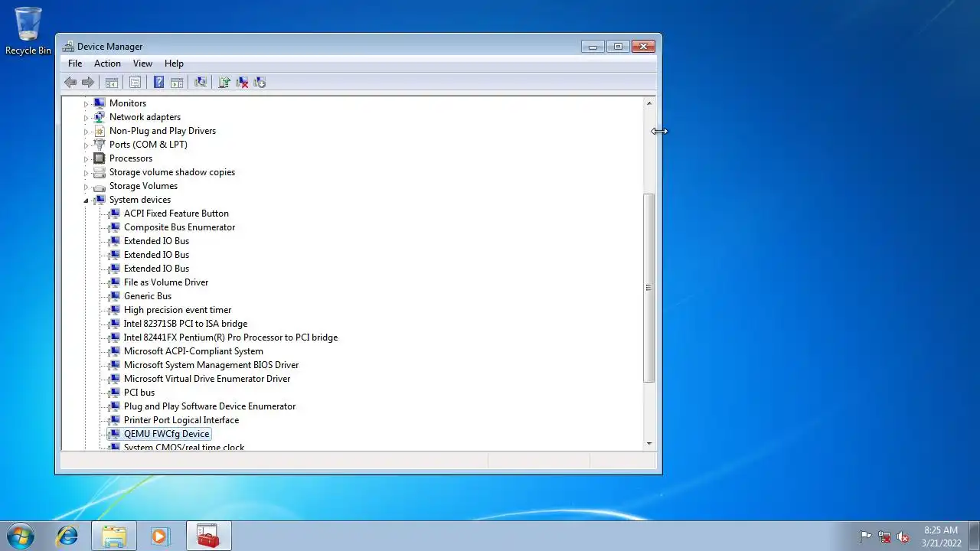
Task: Select QEMU FWCfg Device
Action: click(x=166, y=434)
